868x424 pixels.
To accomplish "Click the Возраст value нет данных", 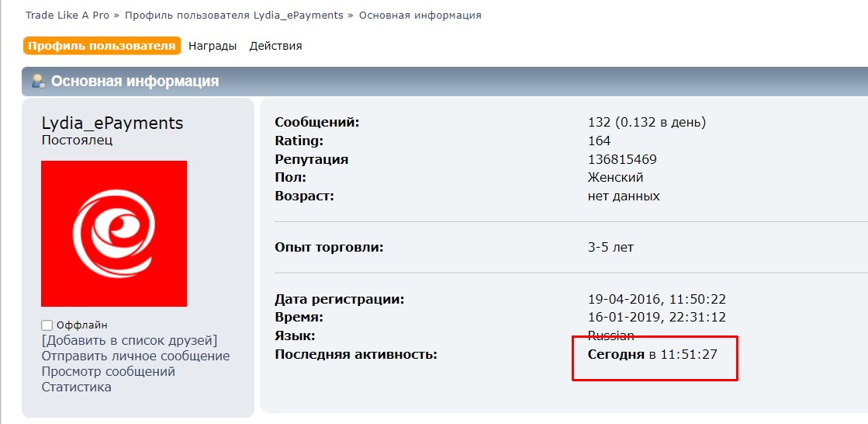I will pos(624,196).
